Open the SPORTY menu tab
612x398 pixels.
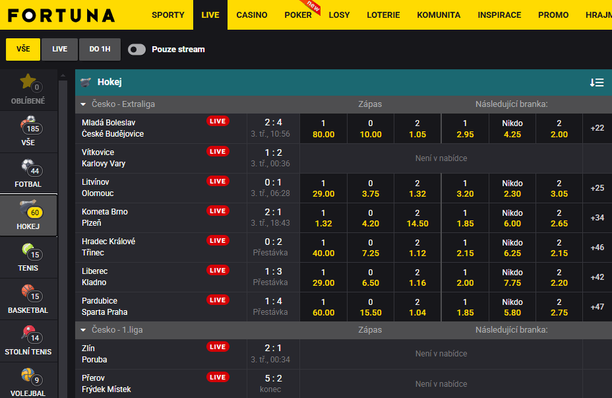(168, 15)
